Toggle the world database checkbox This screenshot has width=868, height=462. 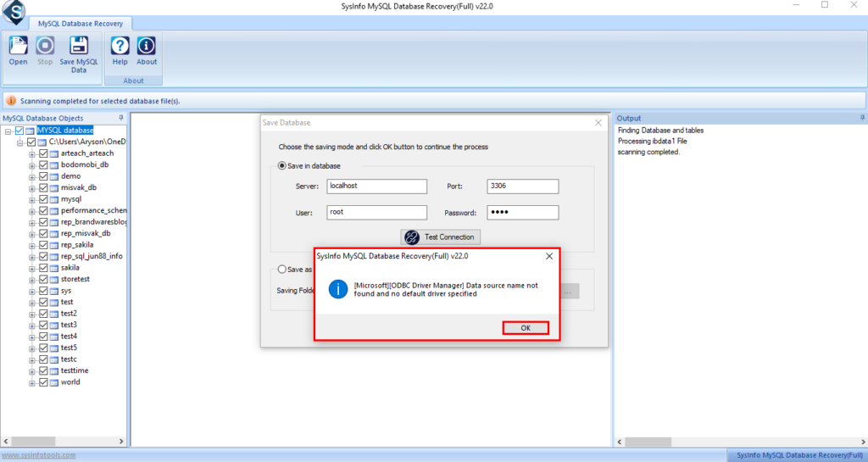click(x=44, y=382)
